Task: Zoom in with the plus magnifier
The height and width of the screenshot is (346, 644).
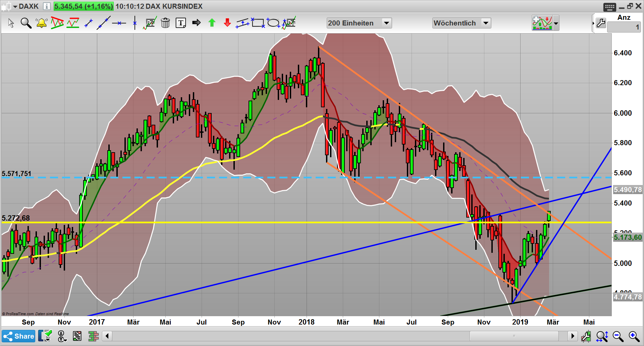Action: point(634,336)
